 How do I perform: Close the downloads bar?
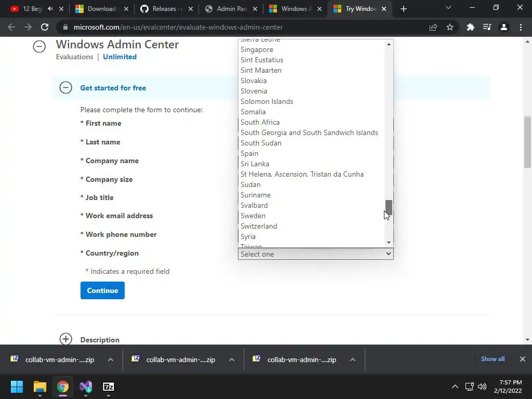pyautogui.click(x=523, y=359)
